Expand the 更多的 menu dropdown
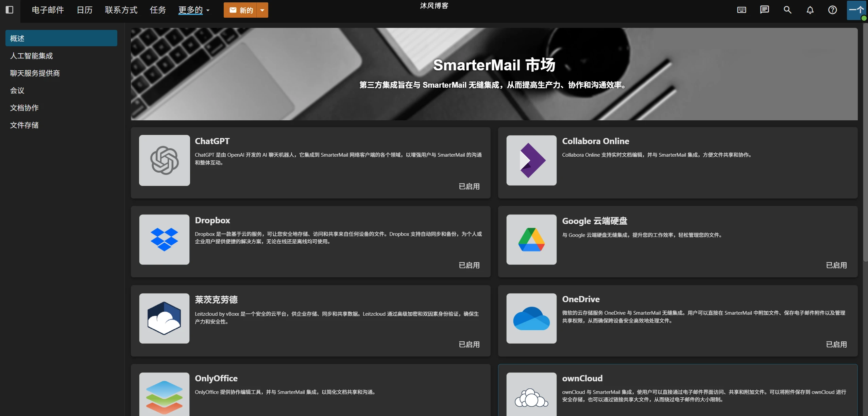The width and height of the screenshot is (868, 416). coord(194,10)
